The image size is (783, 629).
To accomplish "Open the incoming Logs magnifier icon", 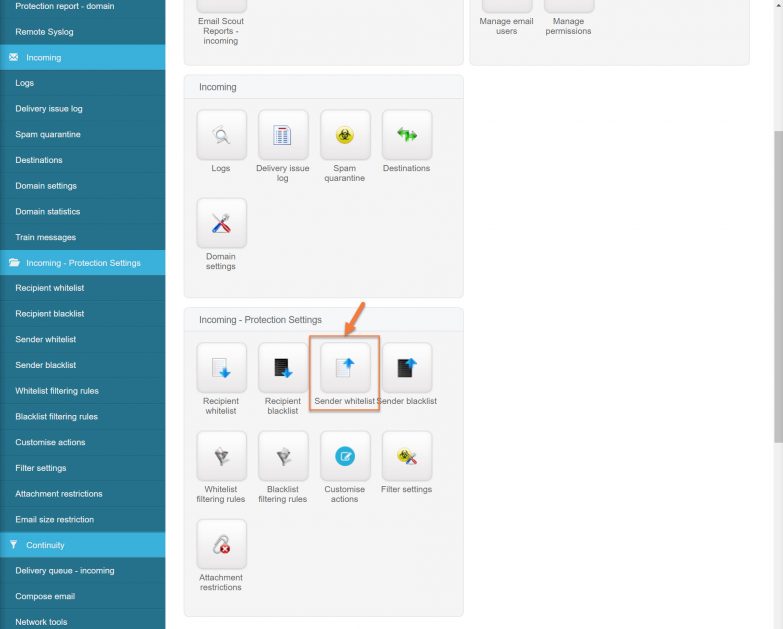I will 221,135.
